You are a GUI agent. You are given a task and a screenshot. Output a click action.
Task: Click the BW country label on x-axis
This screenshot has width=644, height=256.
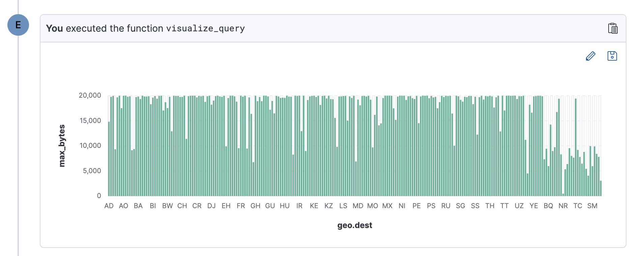click(167, 206)
